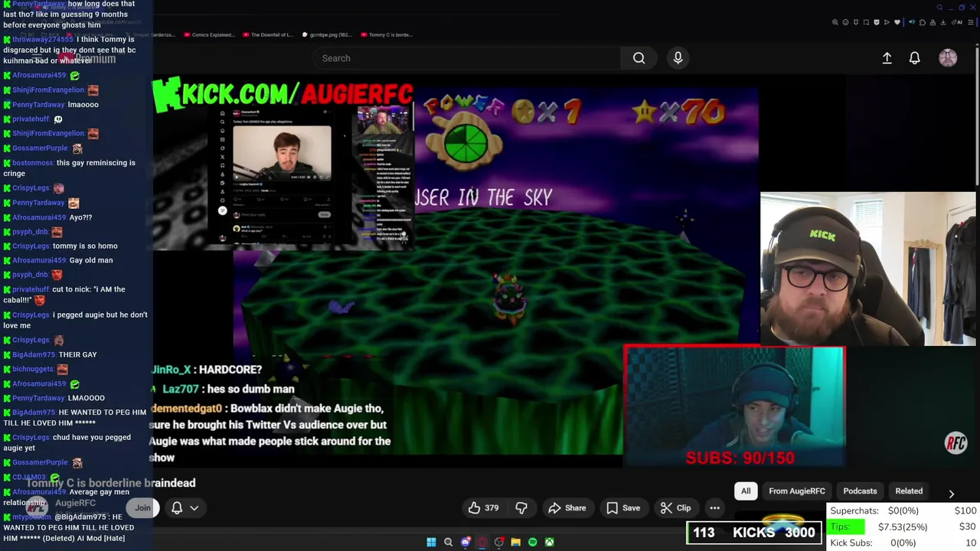Screen dimensions: 980x551
Task: Switch to Tommy C is borde... browser tab
Action: point(387,34)
